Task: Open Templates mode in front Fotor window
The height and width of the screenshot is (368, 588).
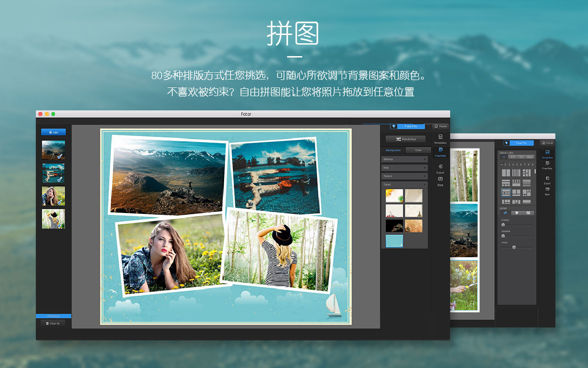Action: (440, 139)
